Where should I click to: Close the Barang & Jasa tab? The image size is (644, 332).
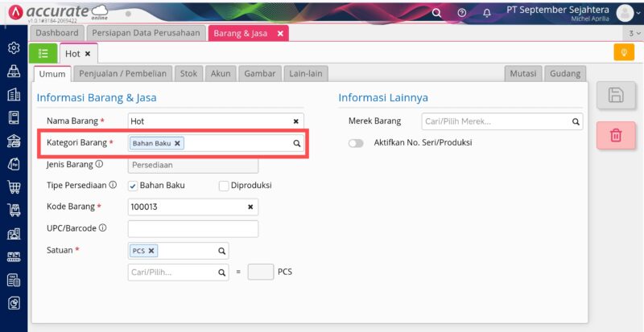(x=280, y=34)
